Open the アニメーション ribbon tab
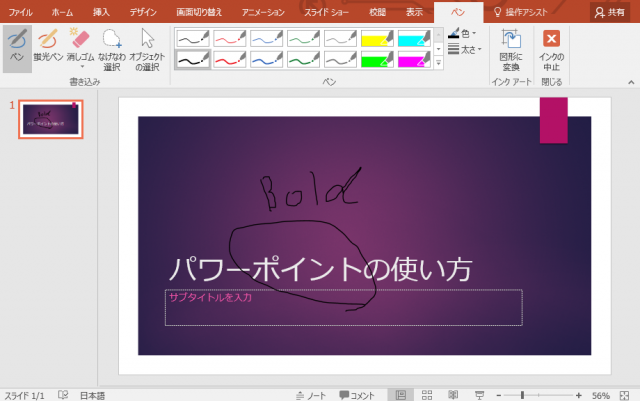This screenshot has height=401, width=640. point(267,12)
